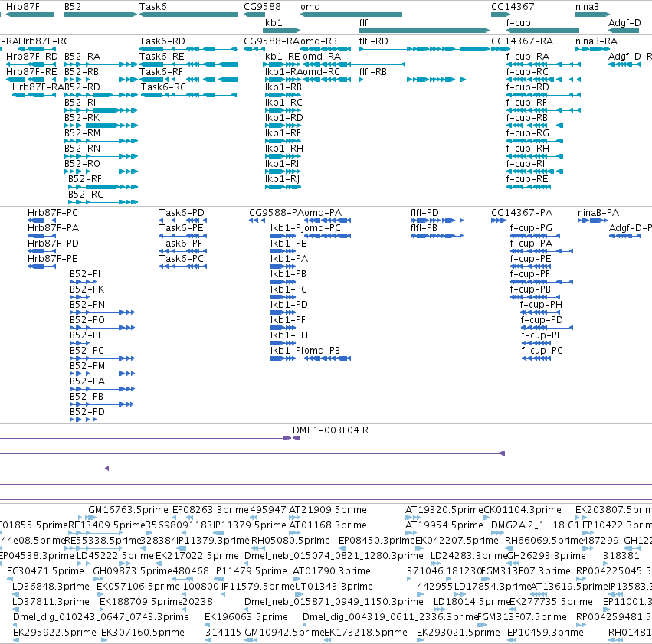Select transcript label B52-RA
This screenshot has width=652, height=644.
tap(82, 57)
